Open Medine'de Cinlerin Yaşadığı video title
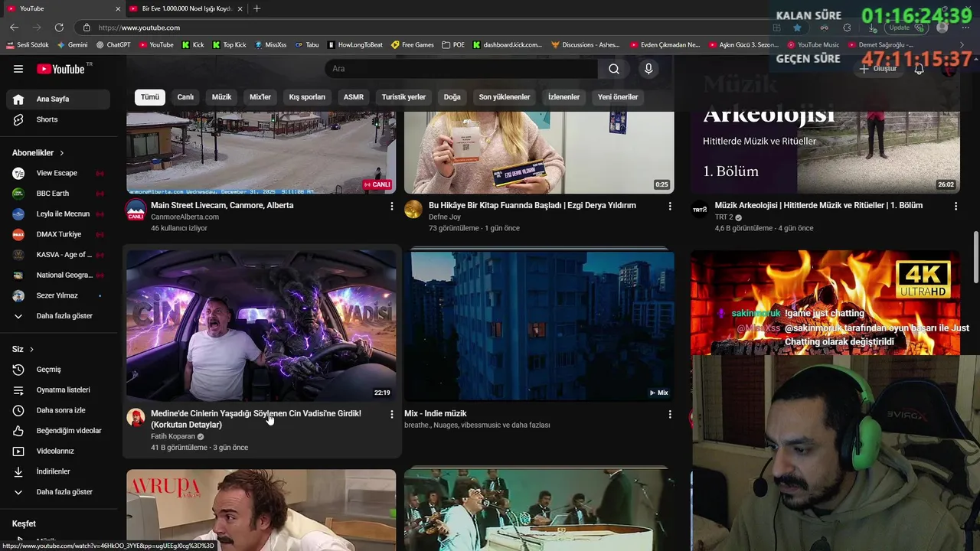 [x=256, y=419]
